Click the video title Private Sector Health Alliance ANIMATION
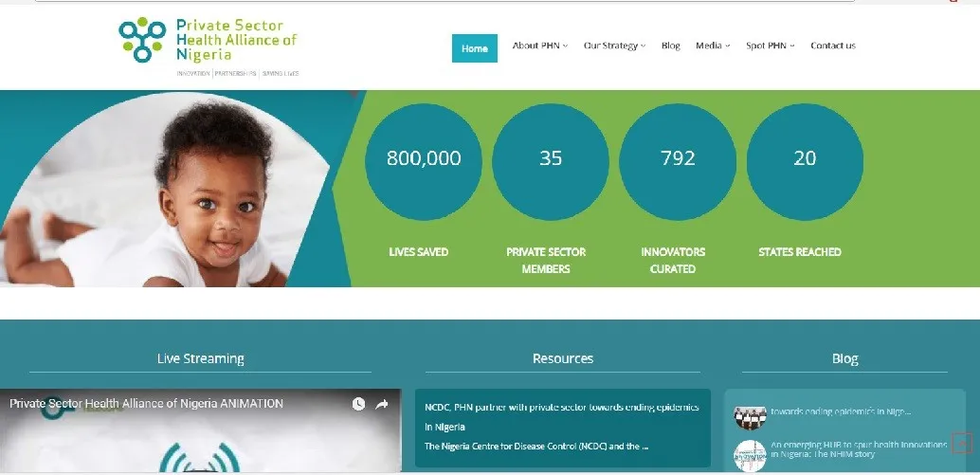 [146, 404]
